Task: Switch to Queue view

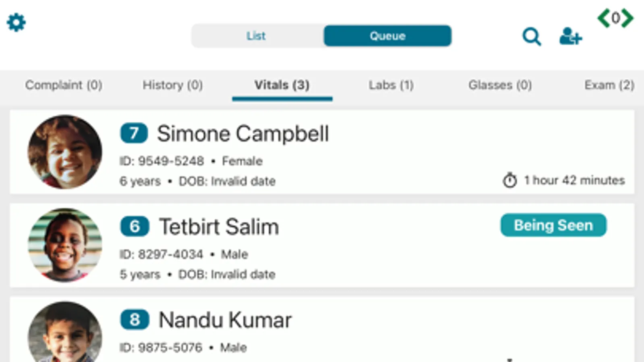Action: [387, 36]
